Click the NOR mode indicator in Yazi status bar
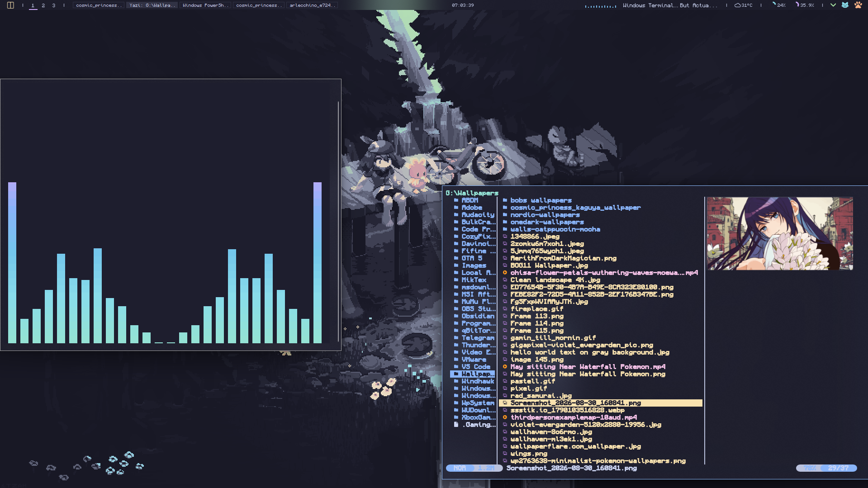The width and height of the screenshot is (868, 488). click(x=460, y=468)
